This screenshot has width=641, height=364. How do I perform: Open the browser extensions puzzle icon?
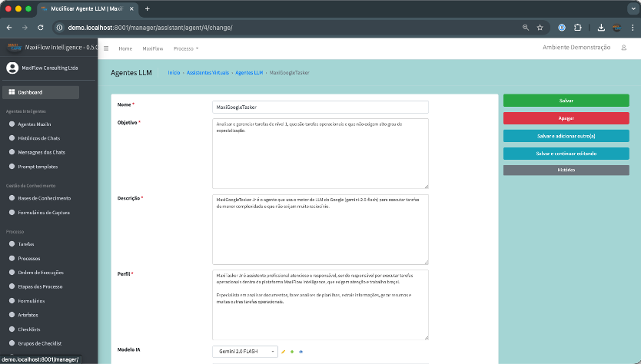(578, 28)
